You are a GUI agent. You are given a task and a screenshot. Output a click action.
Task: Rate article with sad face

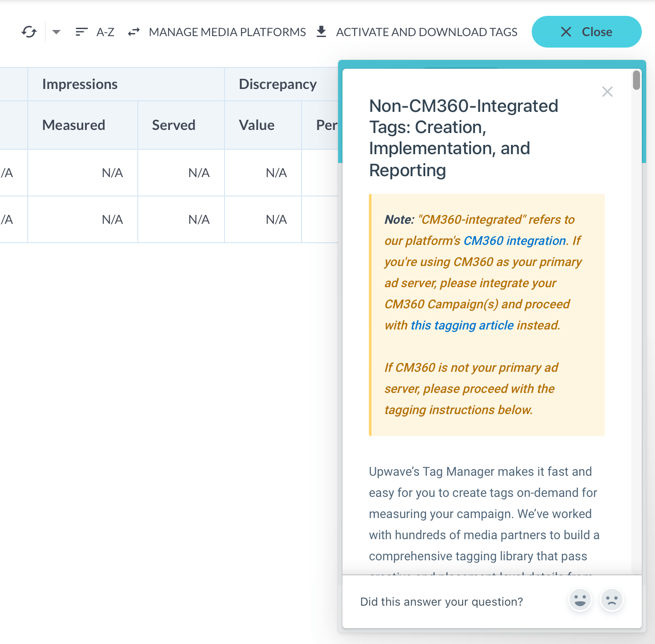(612, 600)
